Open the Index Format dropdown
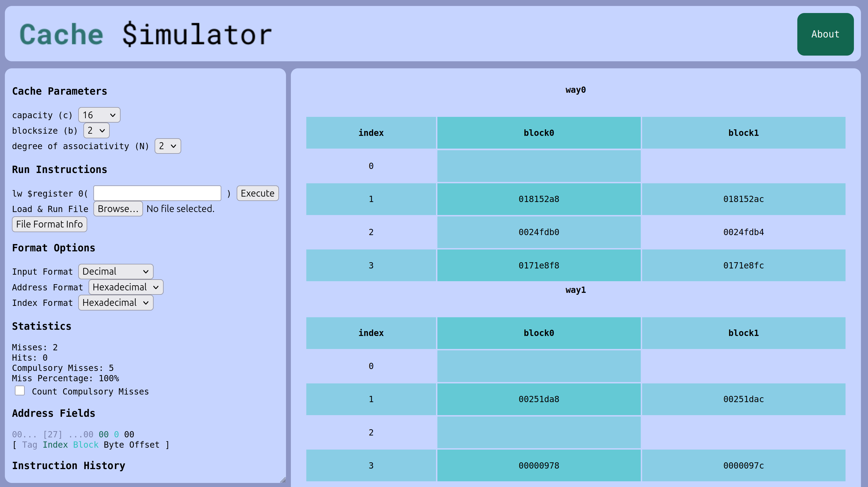The image size is (868, 487). tap(116, 303)
